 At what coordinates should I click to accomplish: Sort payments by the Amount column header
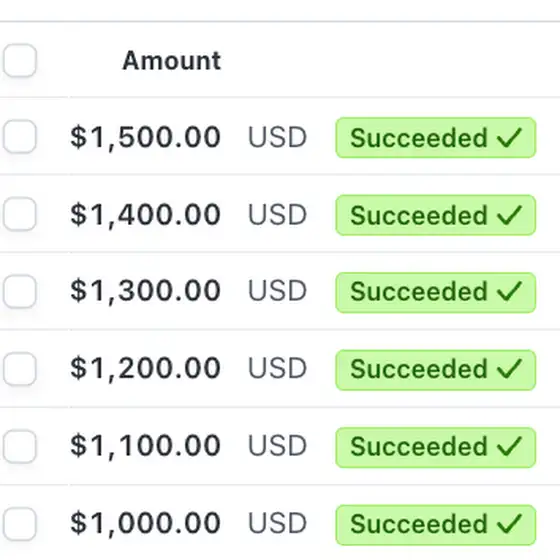(171, 60)
